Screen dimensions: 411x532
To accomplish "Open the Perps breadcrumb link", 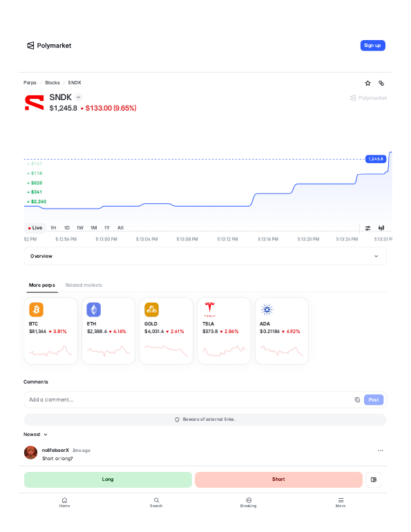I will point(30,83).
